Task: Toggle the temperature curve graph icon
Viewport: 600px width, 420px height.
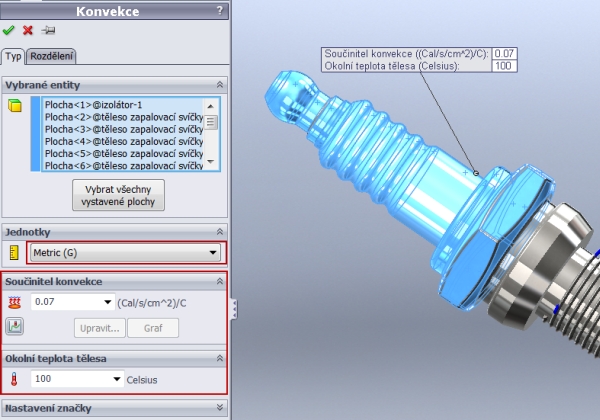Action: (15, 327)
